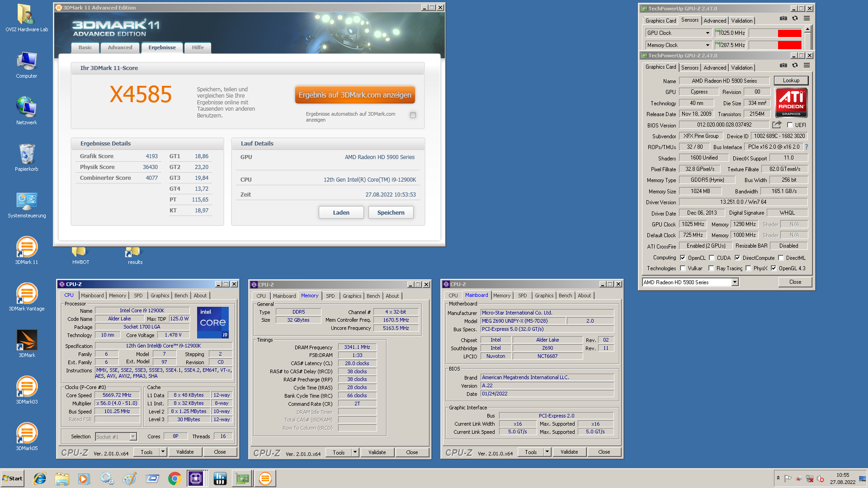Viewport: 868px width, 488px height.
Task: Click the ATI Radeon logo in GPU-Z
Action: pos(791,103)
